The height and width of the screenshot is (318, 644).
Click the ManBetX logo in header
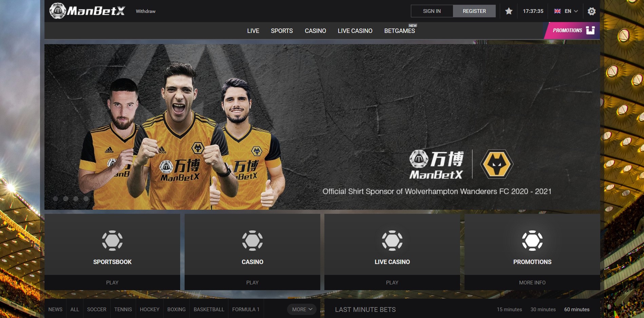coord(87,11)
